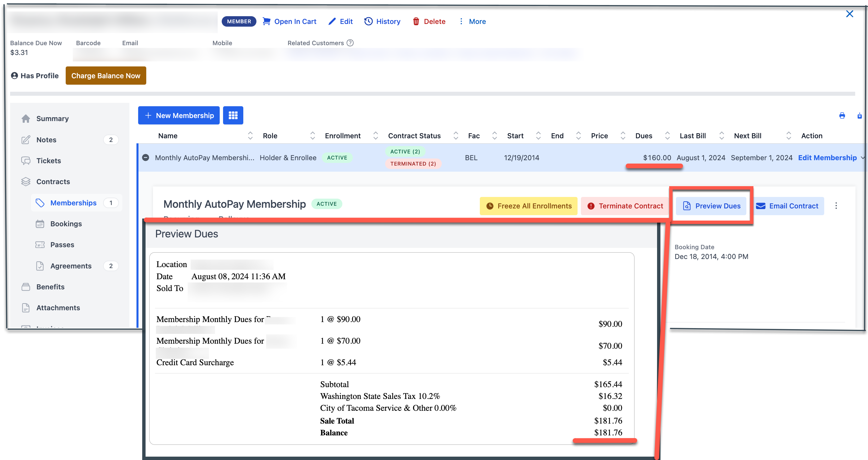The image size is (868, 460).
Task: Open the contract's vertical three-dot menu
Action: (x=836, y=206)
